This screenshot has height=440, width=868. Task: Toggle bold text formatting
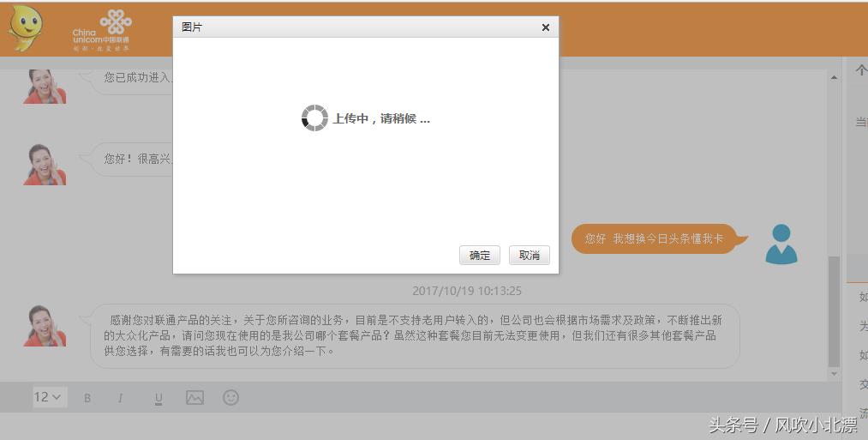click(x=87, y=398)
